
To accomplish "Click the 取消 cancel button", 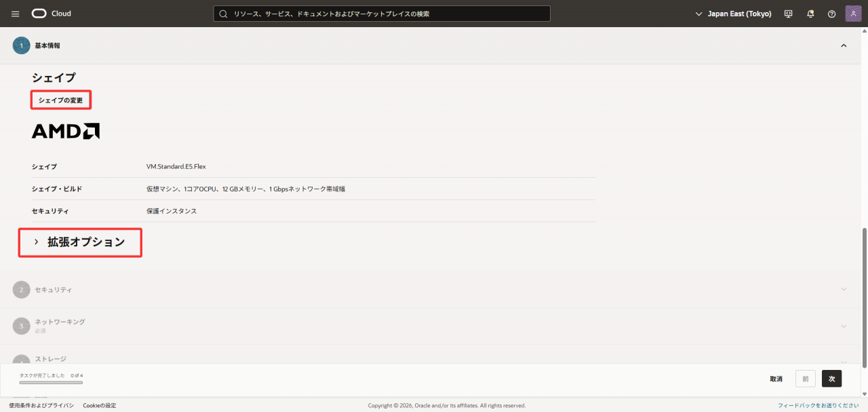I will (x=776, y=379).
